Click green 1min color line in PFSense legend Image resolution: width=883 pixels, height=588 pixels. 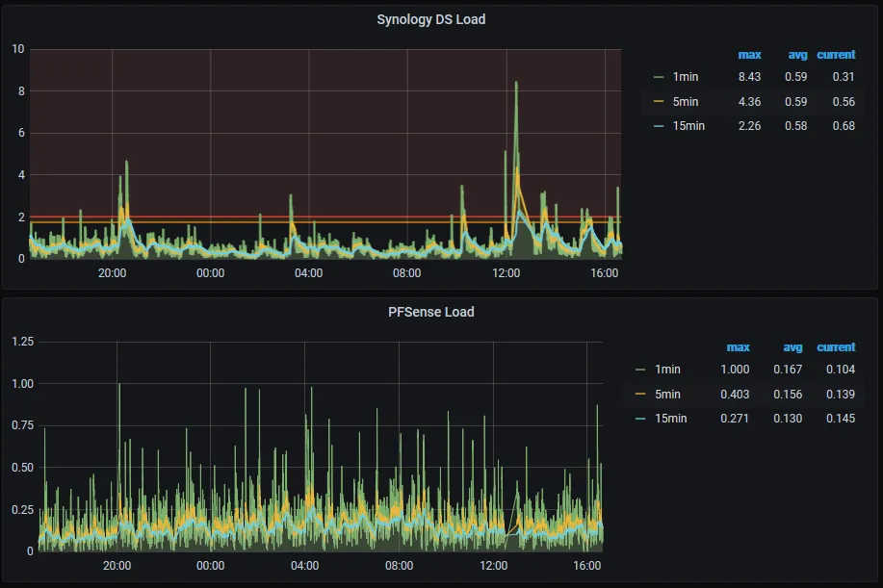[640, 370]
